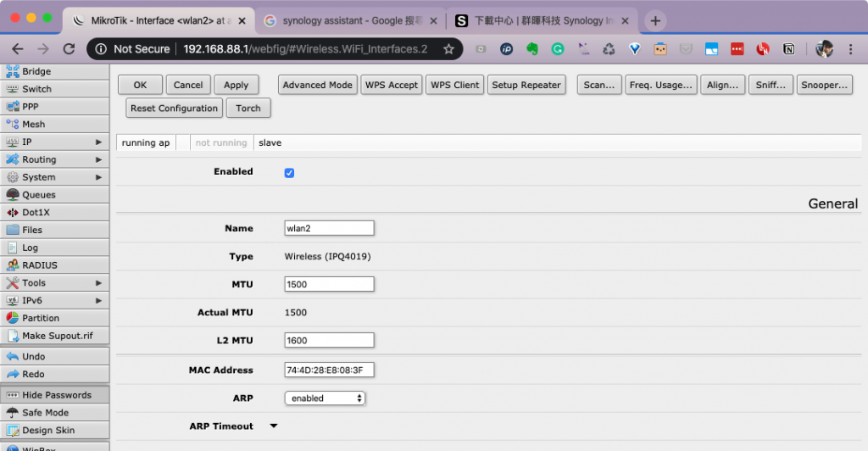
Task: Toggle the Enabled checkbox
Action: pos(289,173)
